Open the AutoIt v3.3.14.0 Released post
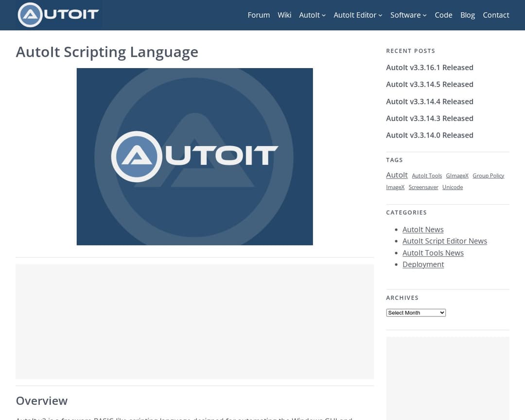Image resolution: width=525 pixels, height=420 pixels. click(x=430, y=135)
